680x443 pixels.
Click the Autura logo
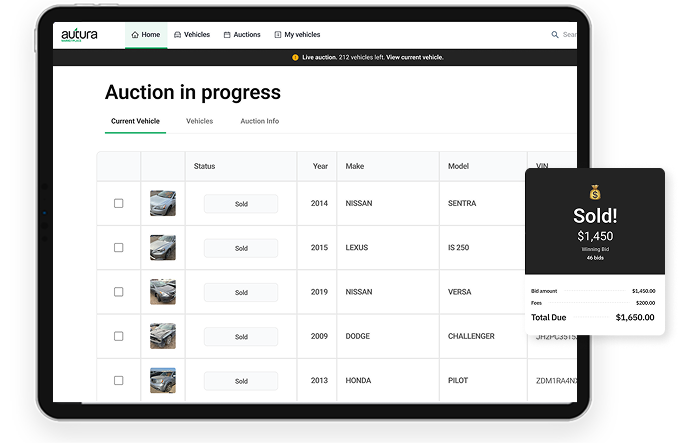(79, 35)
